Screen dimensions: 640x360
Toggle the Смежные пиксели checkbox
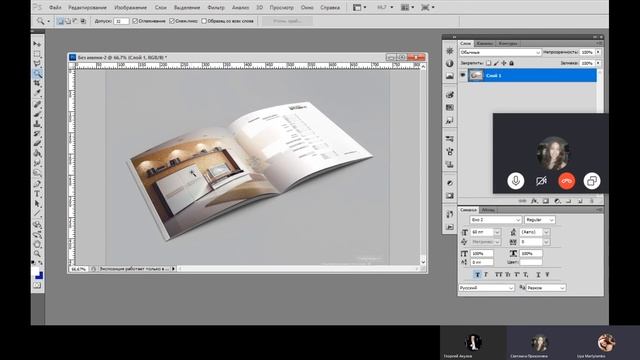point(172,21)
